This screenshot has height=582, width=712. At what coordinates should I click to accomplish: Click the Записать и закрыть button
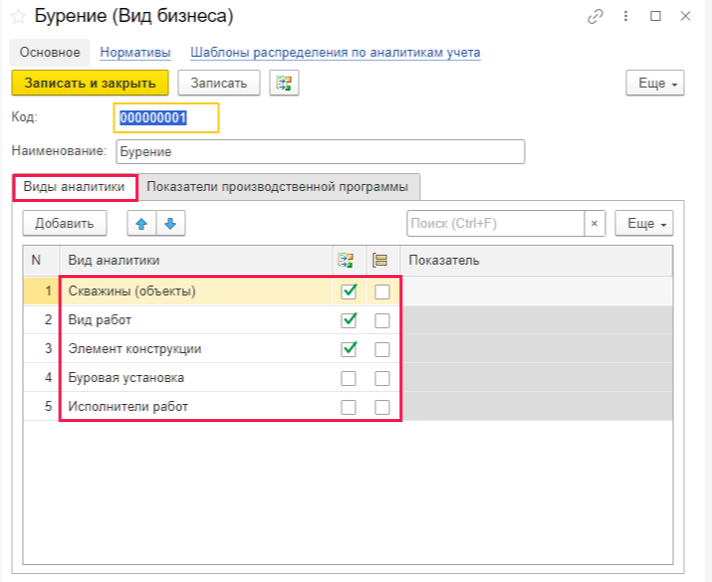tap(90, 83)
